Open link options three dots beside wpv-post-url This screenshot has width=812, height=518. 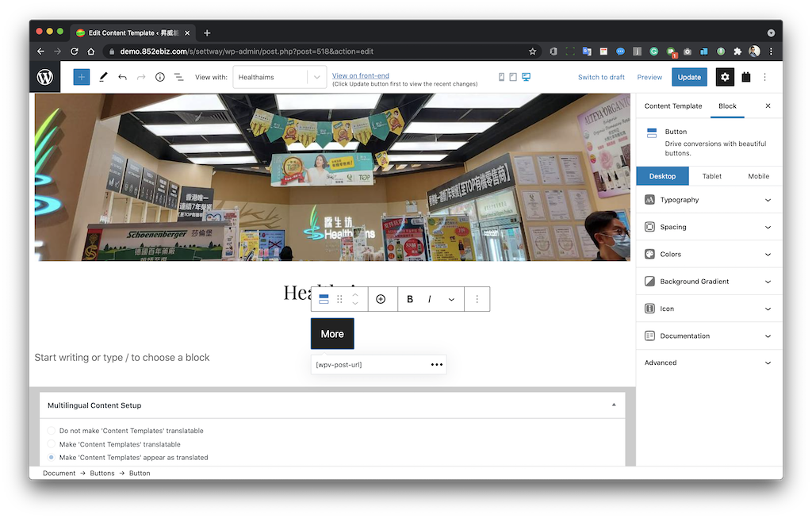coord(437,365)
